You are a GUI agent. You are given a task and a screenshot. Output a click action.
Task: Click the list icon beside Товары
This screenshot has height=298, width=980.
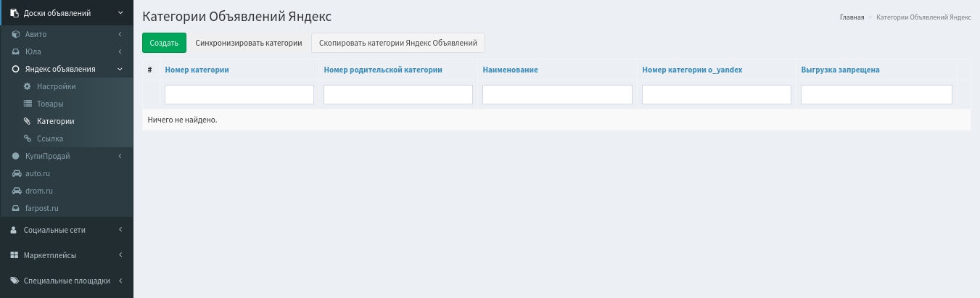pos(28,104)
